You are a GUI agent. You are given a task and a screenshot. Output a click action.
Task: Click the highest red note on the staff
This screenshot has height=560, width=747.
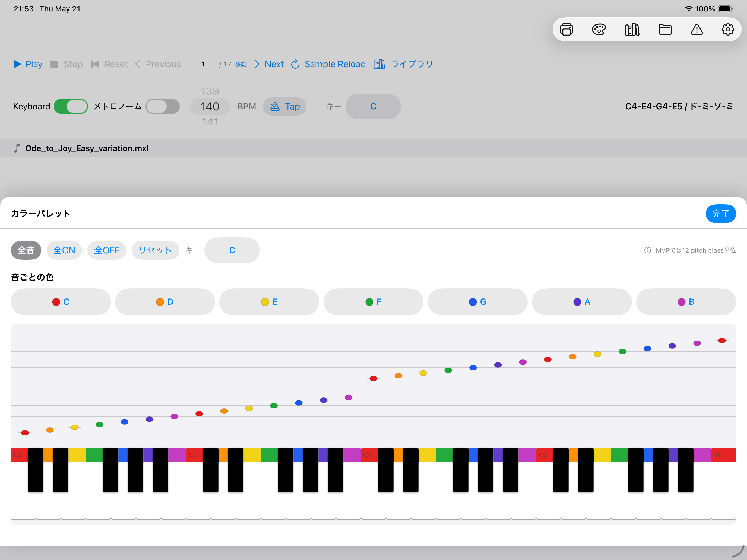[x=722, y=341]
